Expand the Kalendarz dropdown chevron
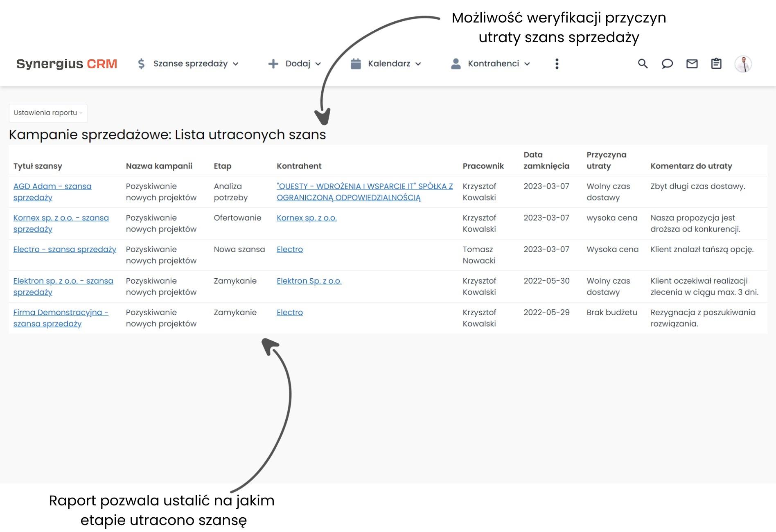This screenshot has height=532, width=776. (418, 64)
